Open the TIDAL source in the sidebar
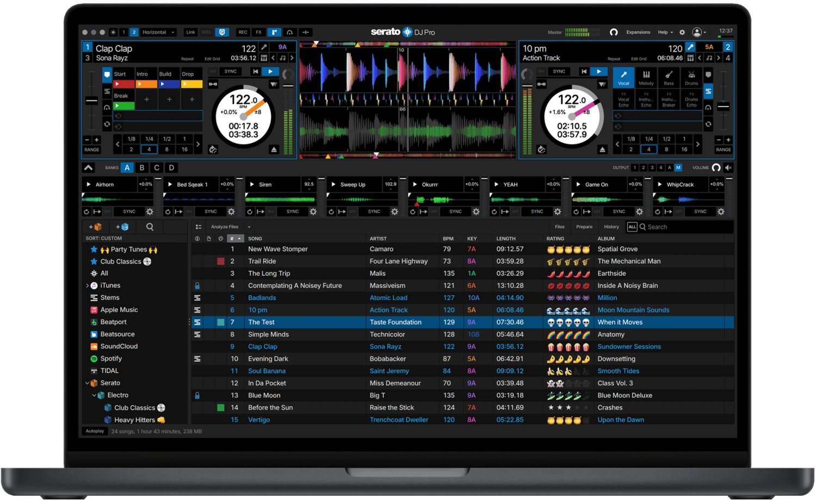Screen dimensions: 816x504 pyautogui.click(x=109, y=371)
